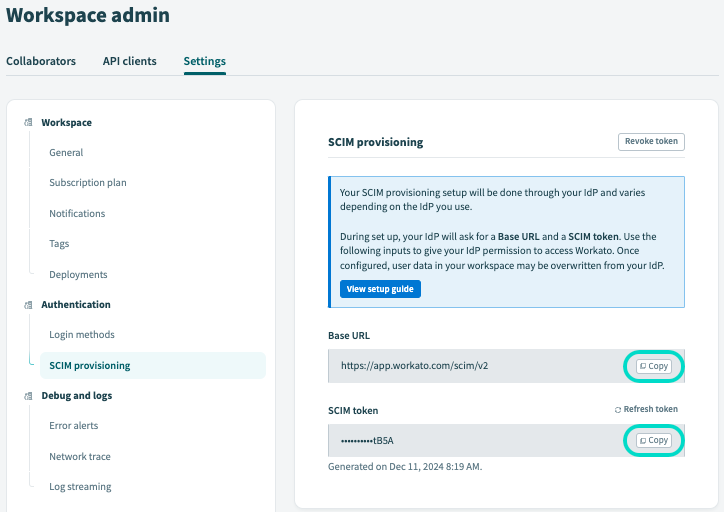Click the Debug and logs section icon
Screen dimensions: 724x512
click(28, 396)
